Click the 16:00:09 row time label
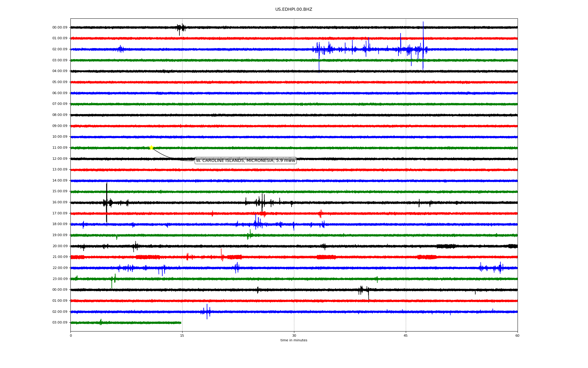The image size is (588, 368). click(60, 202)
